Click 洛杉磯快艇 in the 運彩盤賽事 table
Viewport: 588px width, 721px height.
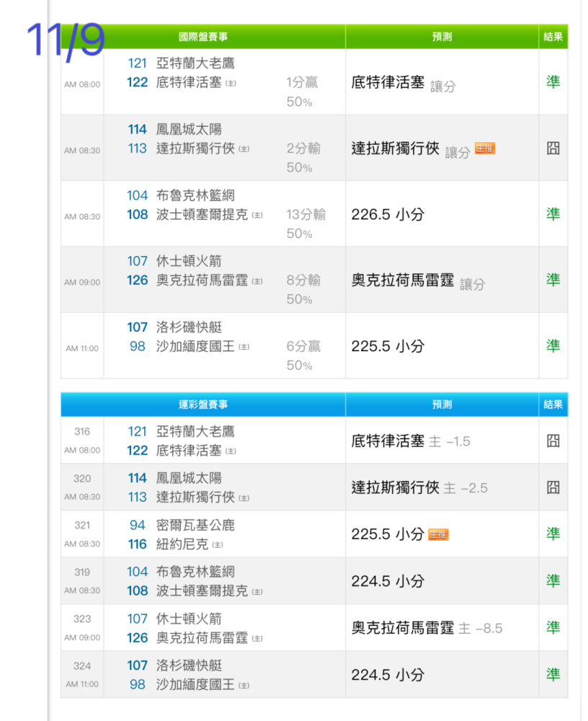189,665
